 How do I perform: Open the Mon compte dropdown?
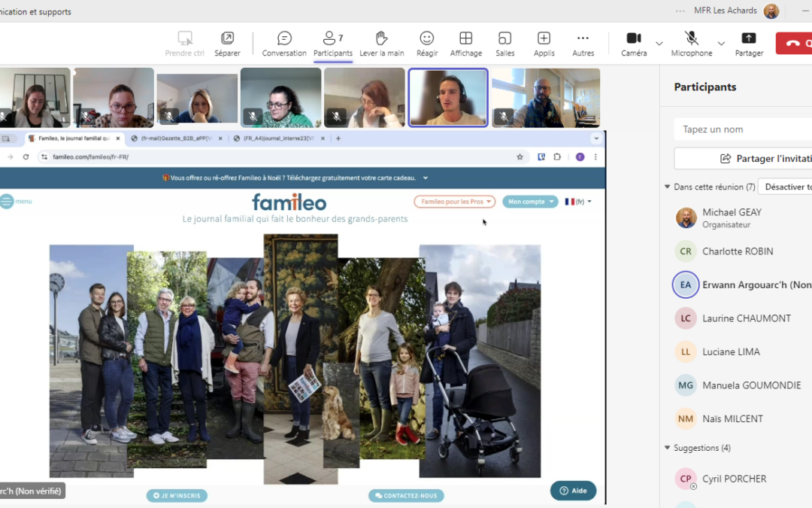tap(530, 202)
